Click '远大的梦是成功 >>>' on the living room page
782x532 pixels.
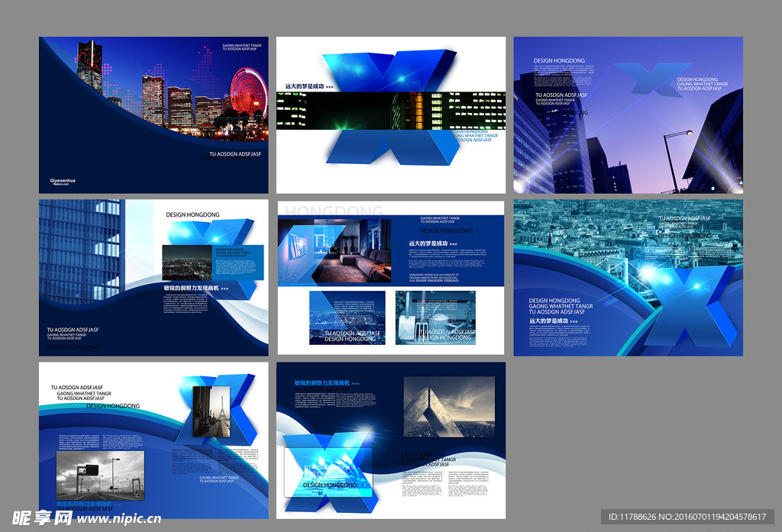point(433,243)
